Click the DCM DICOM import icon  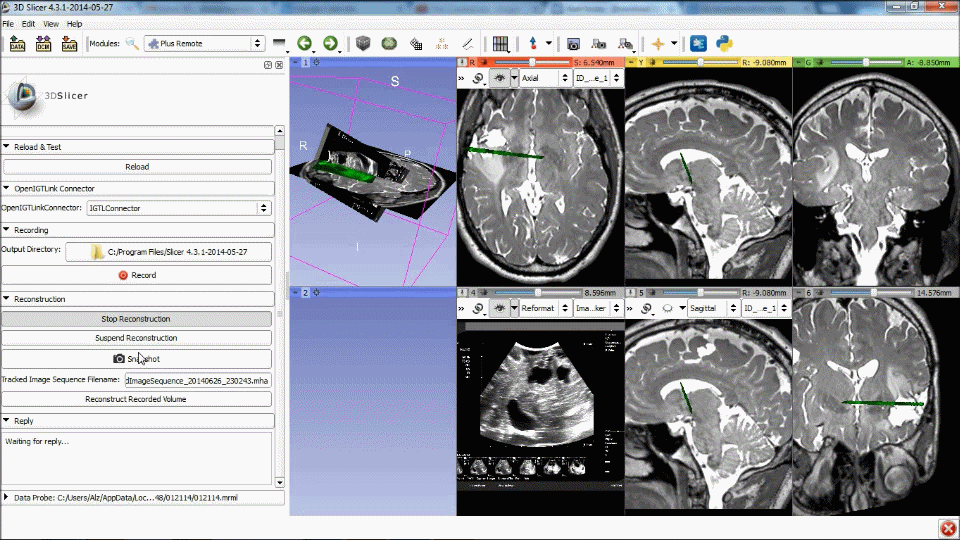(x=43, y=44)
